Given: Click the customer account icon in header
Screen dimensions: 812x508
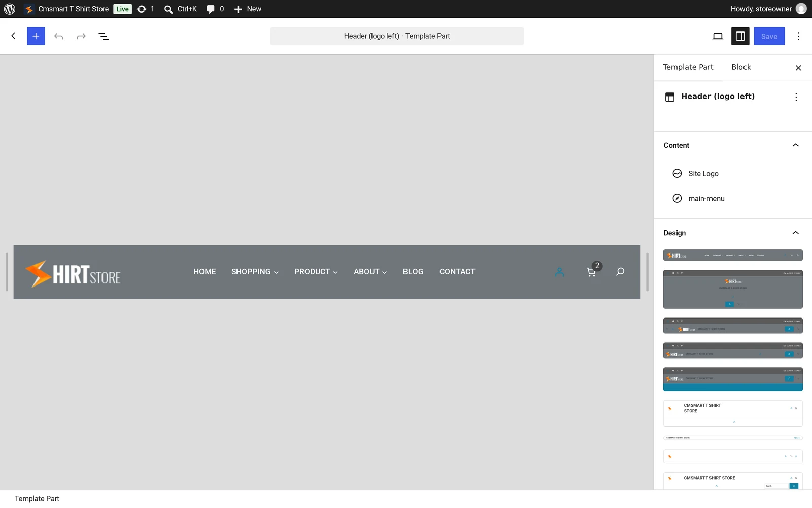Looking at the screenshot, I should coord(559,272).
